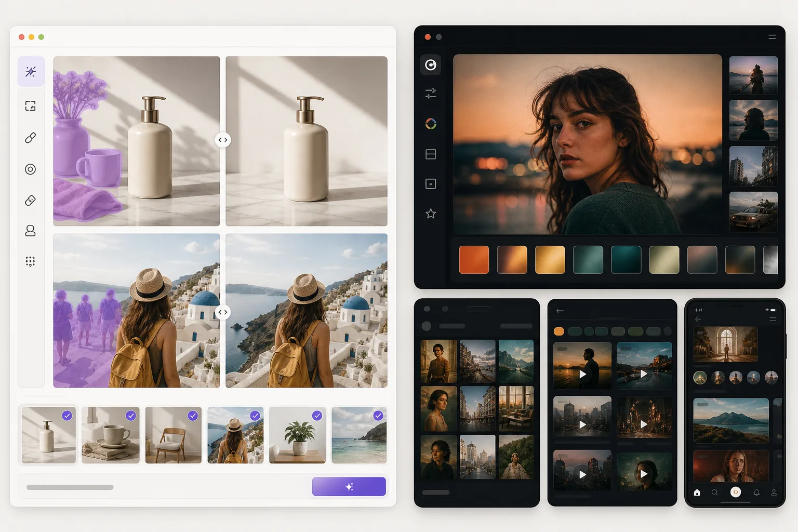This screenshot has height=532, width=798.
Task: Click the compare handle on Santorini images
Action: 223,312
